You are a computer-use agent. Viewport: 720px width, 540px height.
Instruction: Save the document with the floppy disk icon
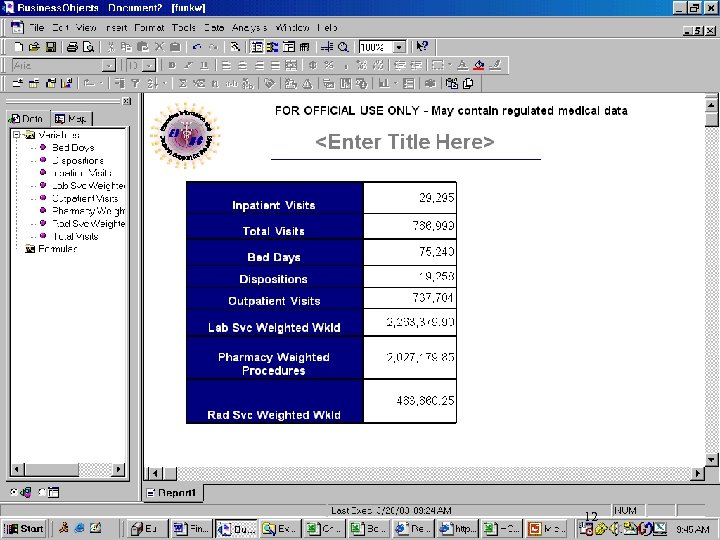pos(51,46)
